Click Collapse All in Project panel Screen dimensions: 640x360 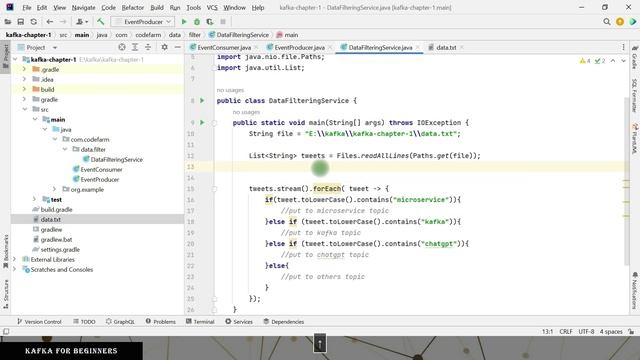point(148,47)
